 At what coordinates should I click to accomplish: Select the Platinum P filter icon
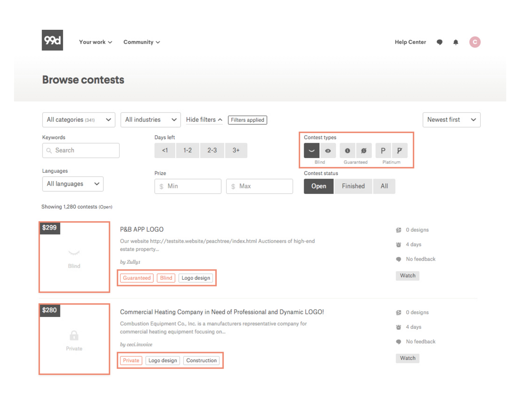click(x=383, y=151)
